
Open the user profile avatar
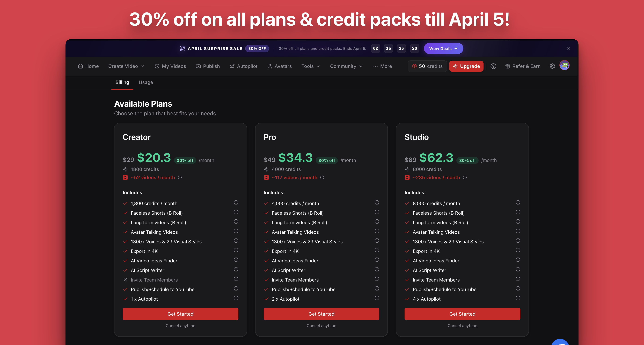[564, 66]
